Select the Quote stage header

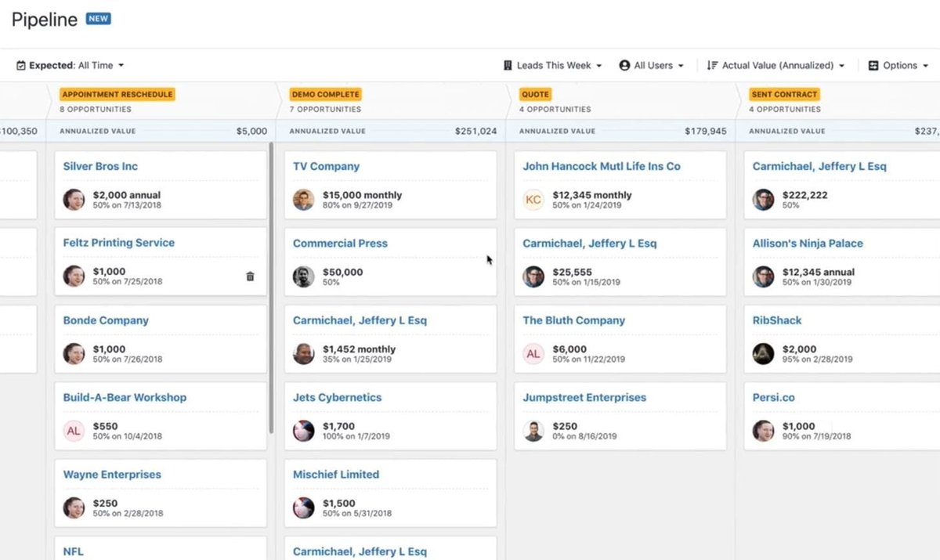(x=535, y=94)
